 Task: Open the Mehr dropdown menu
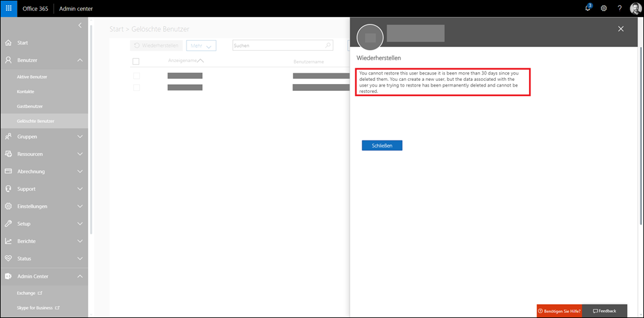(201, 46)
